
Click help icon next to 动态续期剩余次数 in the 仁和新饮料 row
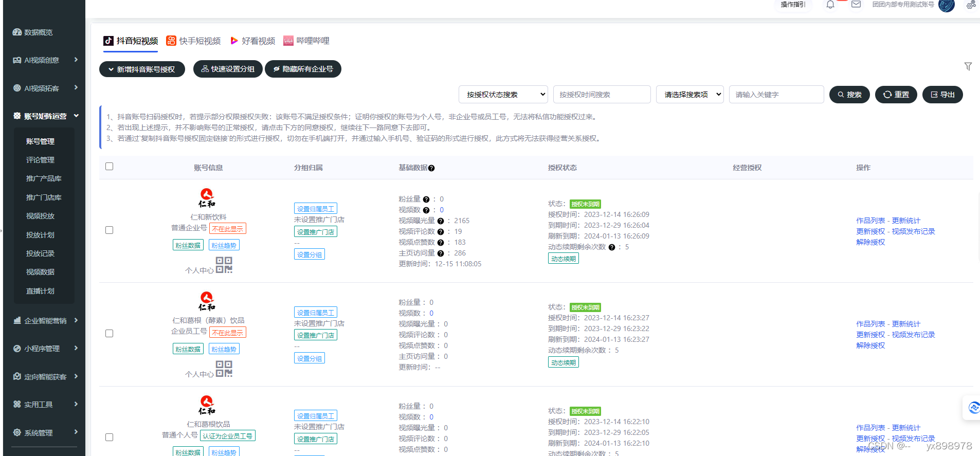coord(612,247)
